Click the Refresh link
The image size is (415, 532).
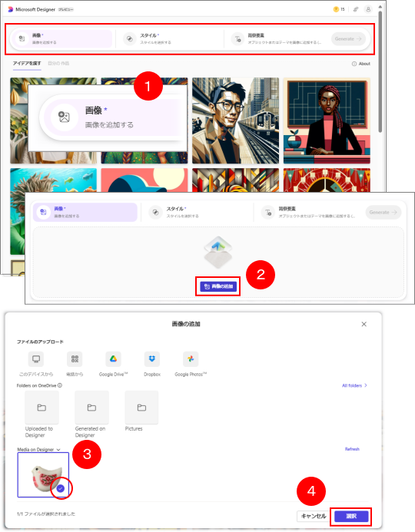point(352,449)
